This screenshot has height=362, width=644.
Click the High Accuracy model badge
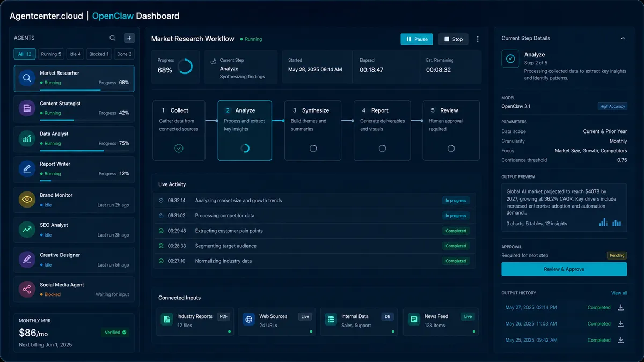612,106
